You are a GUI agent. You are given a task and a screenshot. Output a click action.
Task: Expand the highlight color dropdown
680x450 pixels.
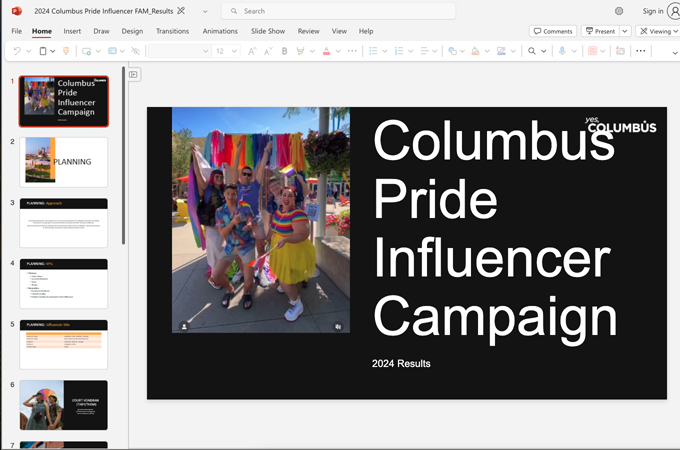click(312, 51)
